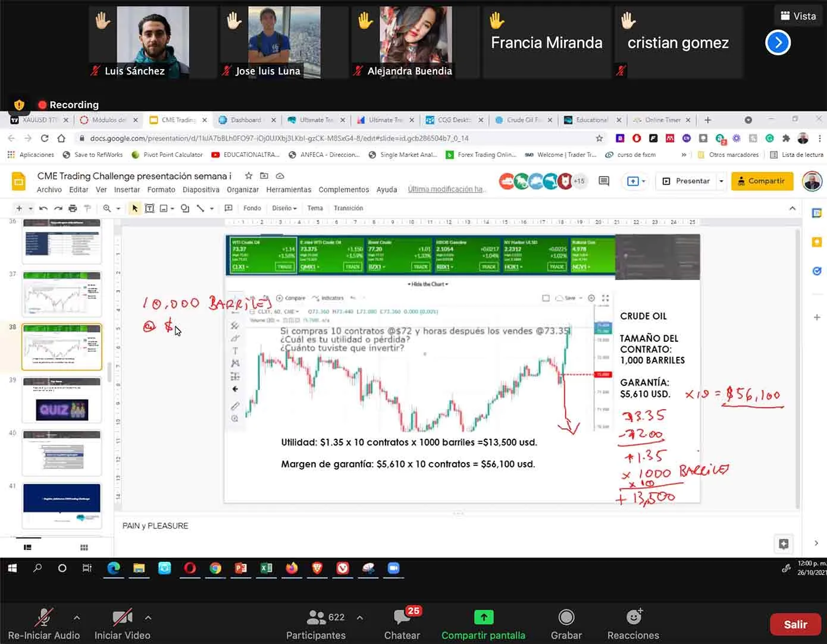Click Zoom shield encryption icon
This screenshot has width=827, height=644.
[x=19, y=105]
